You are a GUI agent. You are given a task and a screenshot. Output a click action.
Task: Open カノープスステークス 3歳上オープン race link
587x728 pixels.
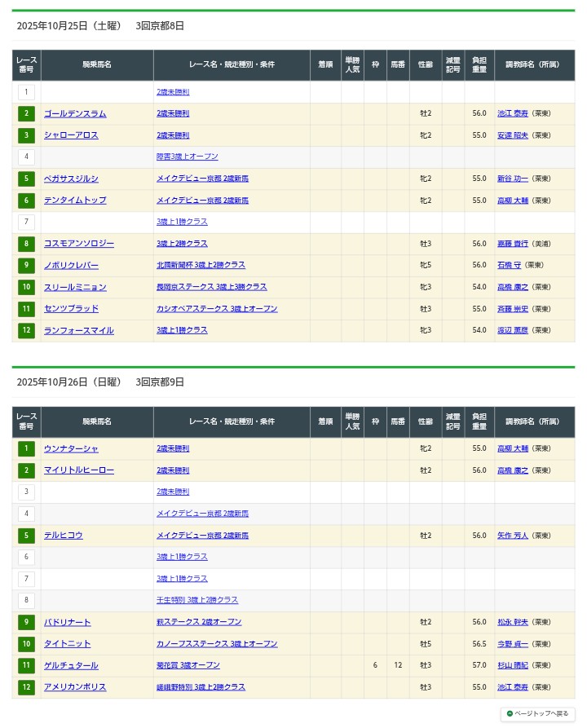(217, 643)
